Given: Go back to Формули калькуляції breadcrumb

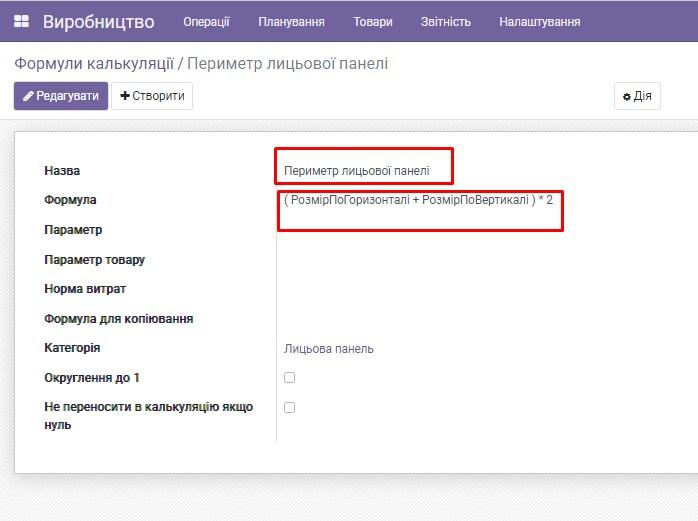Looking at the screenshot, I should pos(94,63).
